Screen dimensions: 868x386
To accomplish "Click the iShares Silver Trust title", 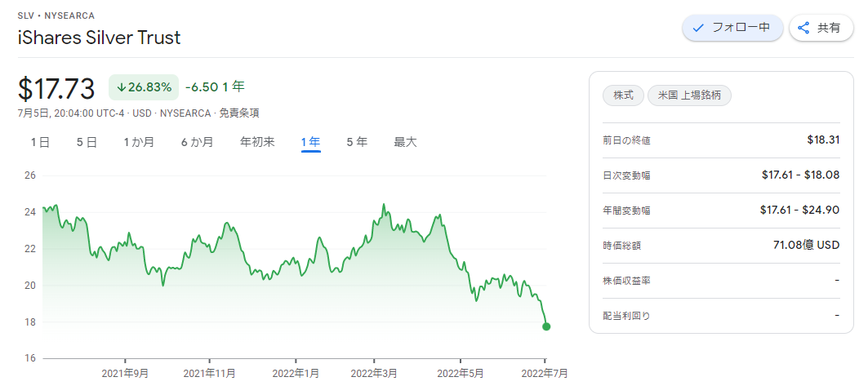I will point(99,38).
